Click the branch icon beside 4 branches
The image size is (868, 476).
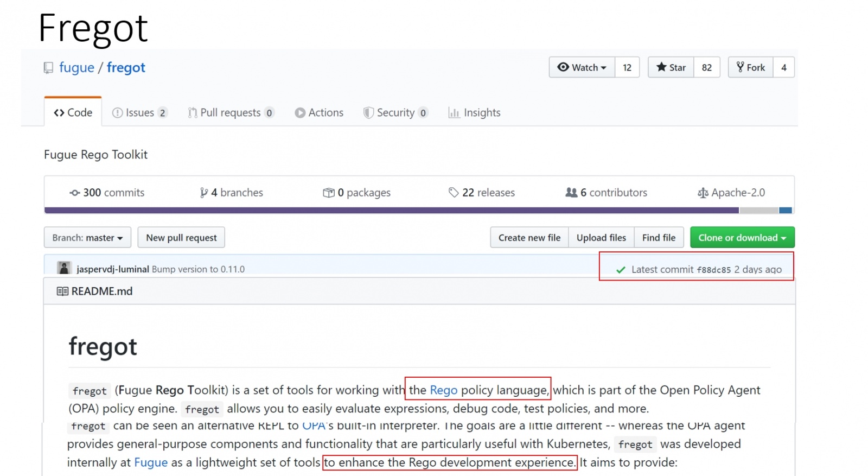(x=204, y=193)
